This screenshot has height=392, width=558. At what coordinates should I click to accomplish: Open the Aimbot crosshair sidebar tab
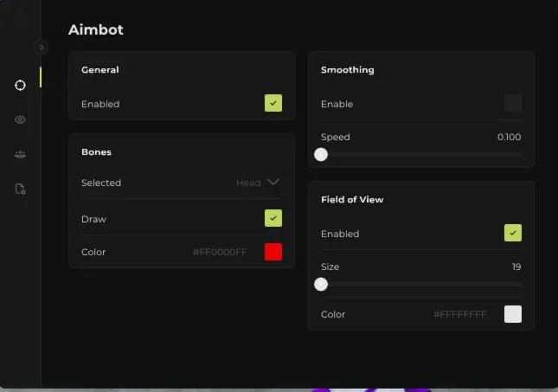20,85
